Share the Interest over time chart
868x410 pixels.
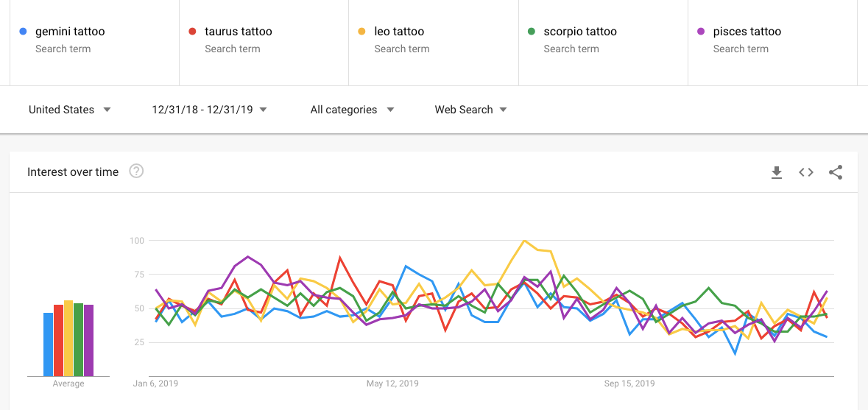point(836,172)
